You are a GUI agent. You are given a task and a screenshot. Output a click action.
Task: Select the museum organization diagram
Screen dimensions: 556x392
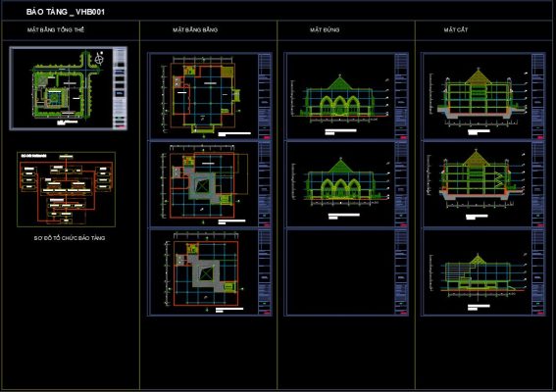tap(66, 189)
